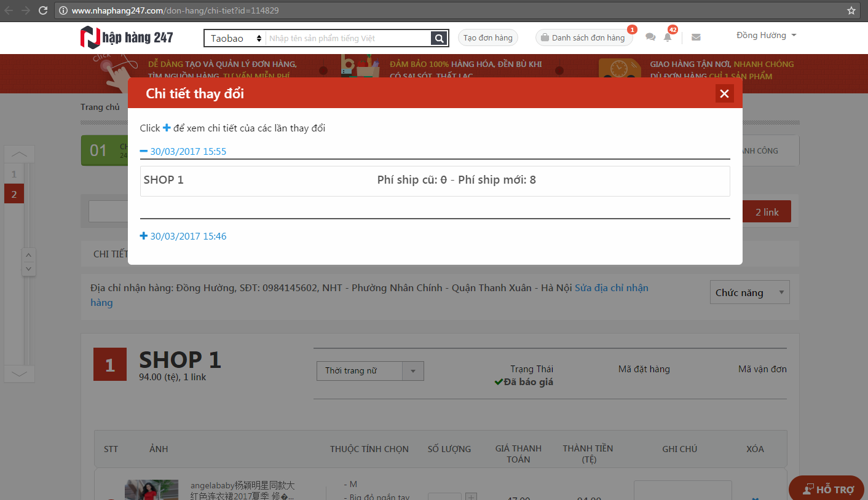Open the mail envelope icon
Viewport: 868px width, 500px height.
(696, 37)
